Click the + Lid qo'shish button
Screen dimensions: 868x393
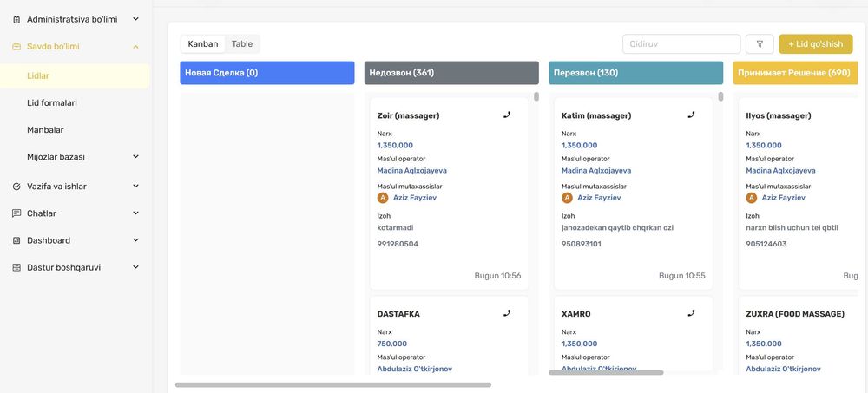coord(815,44)
